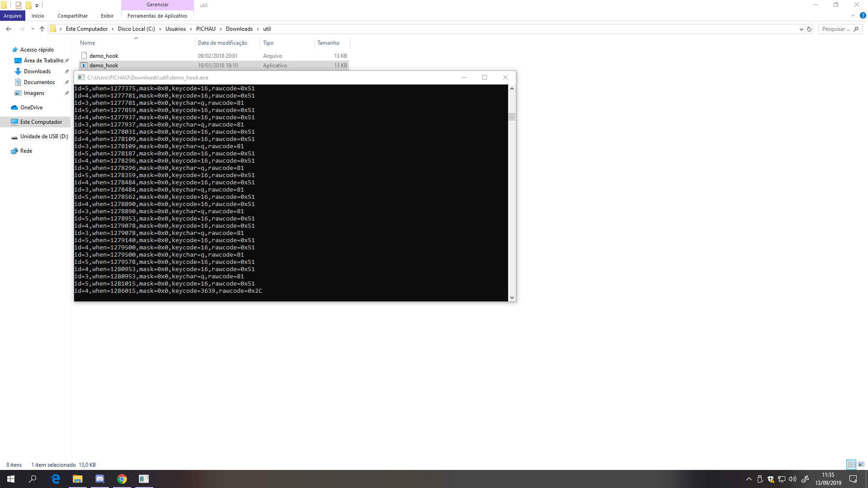868x488 pixels.
Task: Click the Refresh icon in the address bar
Action: pyautogui.click(x=809, y=28)
